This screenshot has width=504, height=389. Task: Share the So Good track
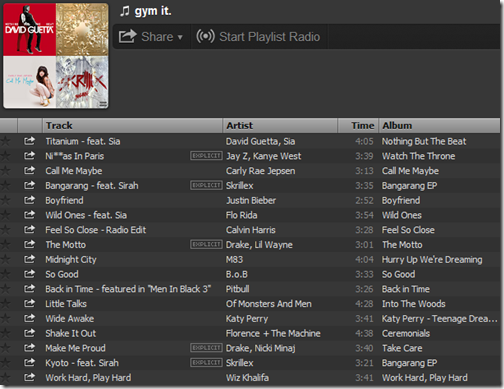coord(29,274)
